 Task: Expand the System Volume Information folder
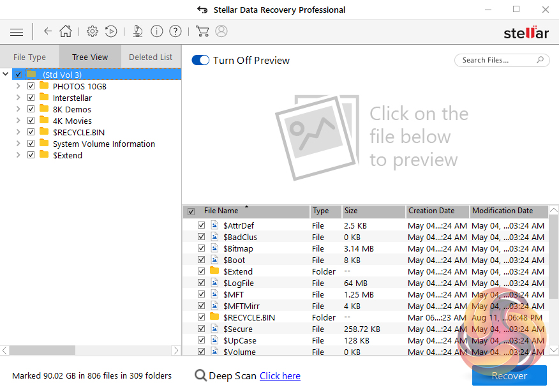[x=18, y=144]
